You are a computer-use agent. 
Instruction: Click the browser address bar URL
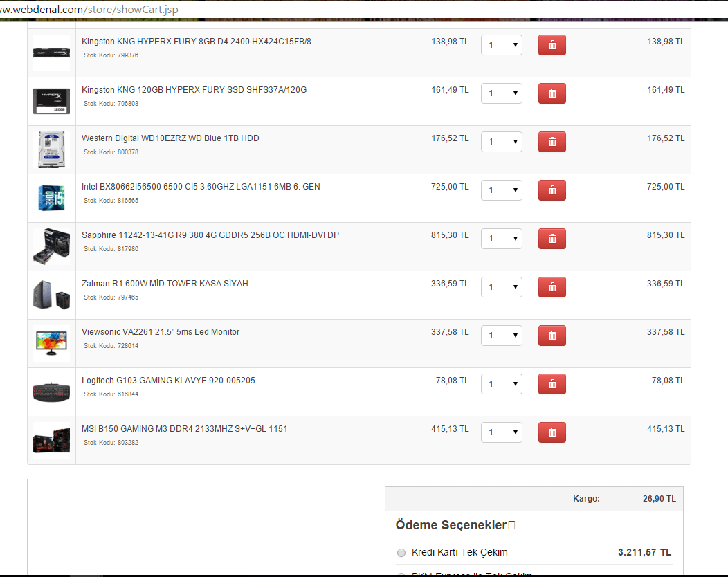tap(89, 9)
